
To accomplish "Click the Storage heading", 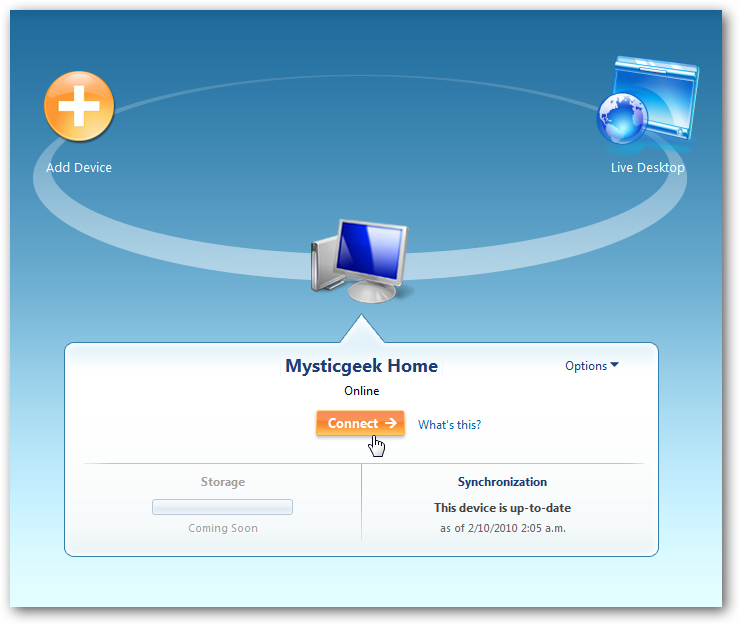I will tap(223, 482).
